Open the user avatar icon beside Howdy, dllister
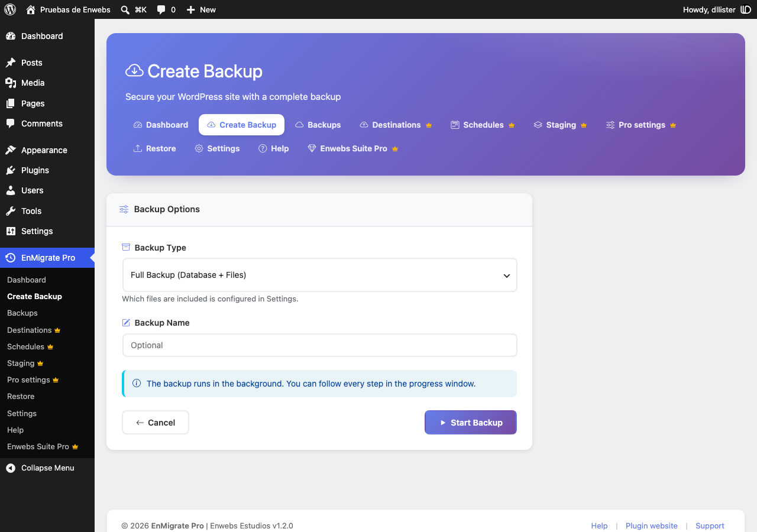 746,9
